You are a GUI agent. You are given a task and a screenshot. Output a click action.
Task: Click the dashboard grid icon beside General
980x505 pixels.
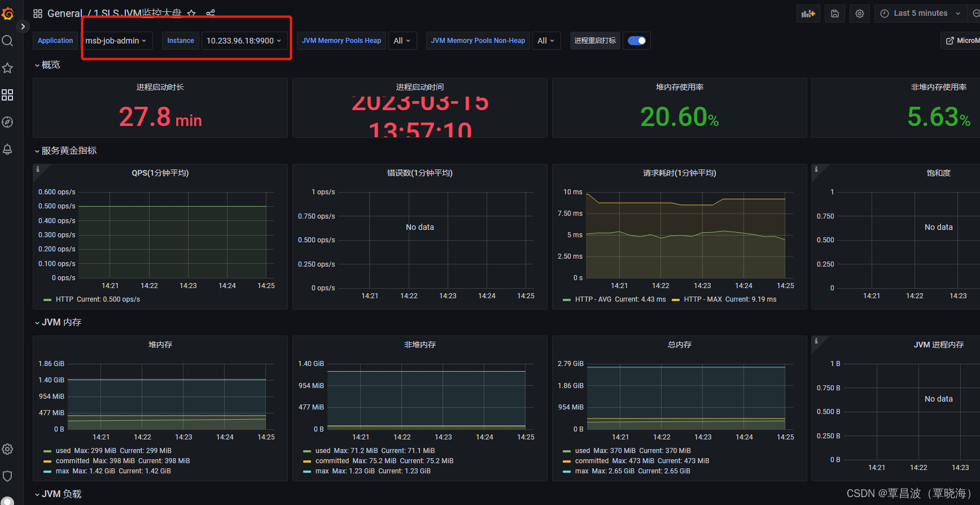[38, 14]
